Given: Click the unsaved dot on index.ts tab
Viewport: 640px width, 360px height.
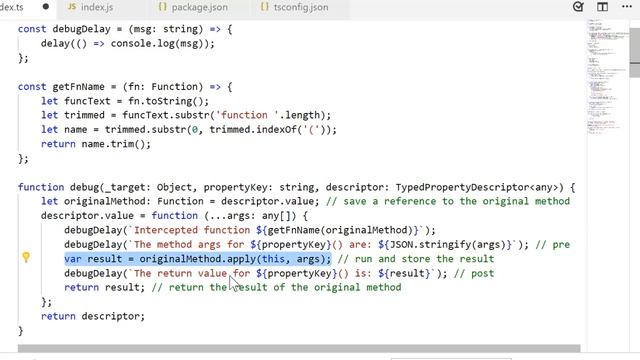Looking at the screenshot, I should coord(46,7).
